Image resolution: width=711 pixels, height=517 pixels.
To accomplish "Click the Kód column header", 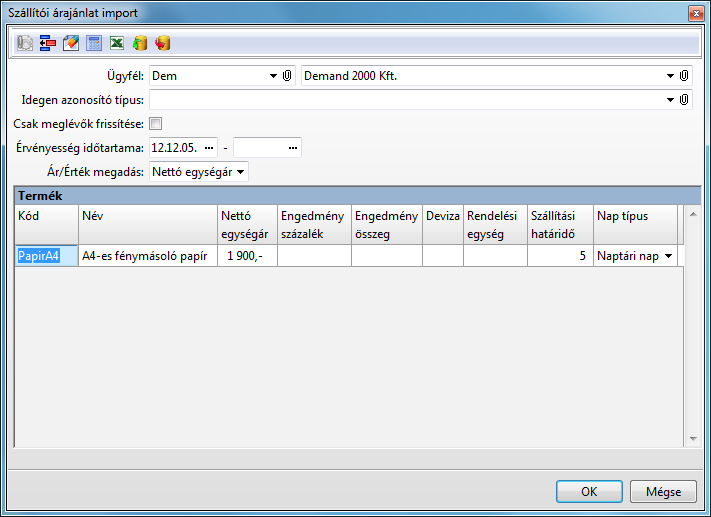I will 46,225.
